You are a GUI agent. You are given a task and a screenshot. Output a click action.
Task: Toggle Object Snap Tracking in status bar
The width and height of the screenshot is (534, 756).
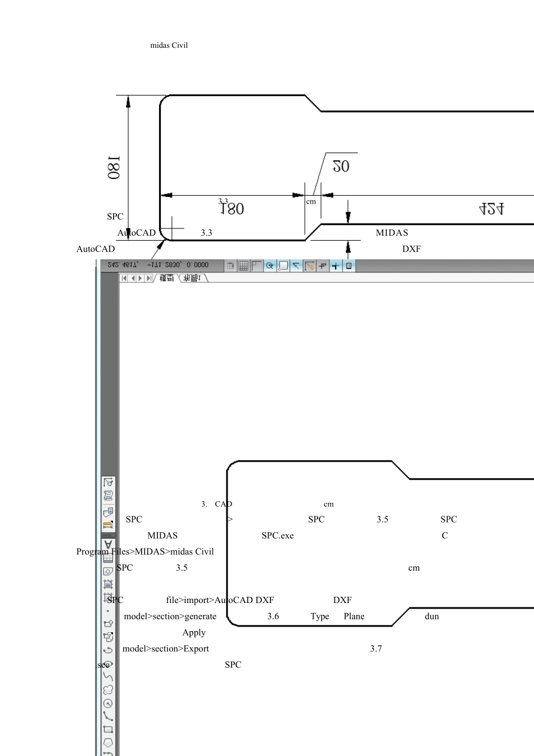(x=296, y=265)
